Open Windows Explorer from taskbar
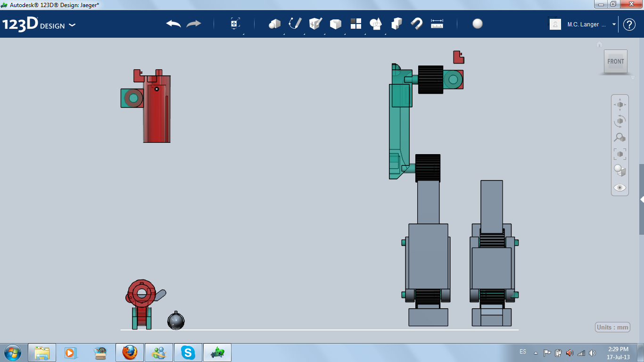The width and height of the screenshot is (644, 362). (x=42, y=352)
